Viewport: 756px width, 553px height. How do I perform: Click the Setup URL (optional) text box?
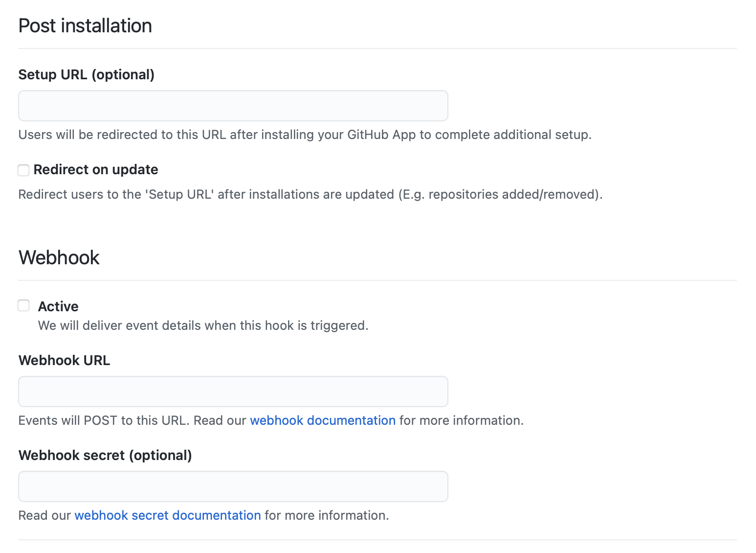pos(233,105)
